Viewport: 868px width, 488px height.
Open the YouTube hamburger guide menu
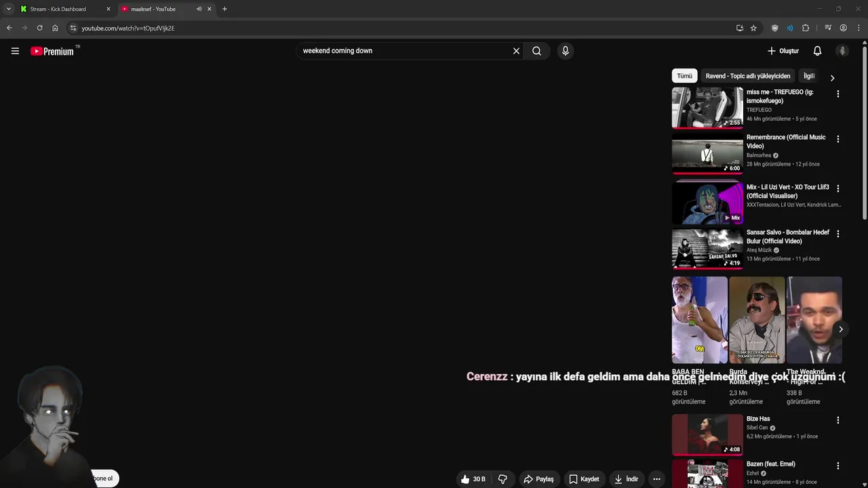pyautogui.click(x=15, y=51)
